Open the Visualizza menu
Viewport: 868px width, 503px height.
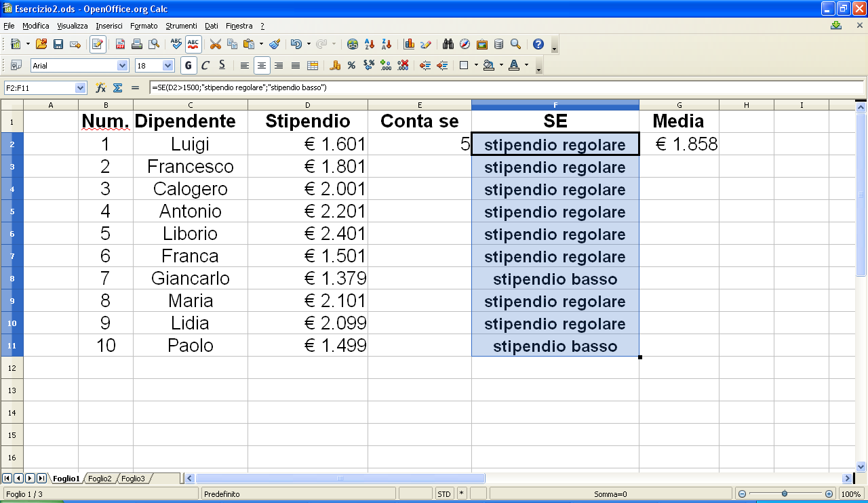pyautogui.click(x=73, y=26)
